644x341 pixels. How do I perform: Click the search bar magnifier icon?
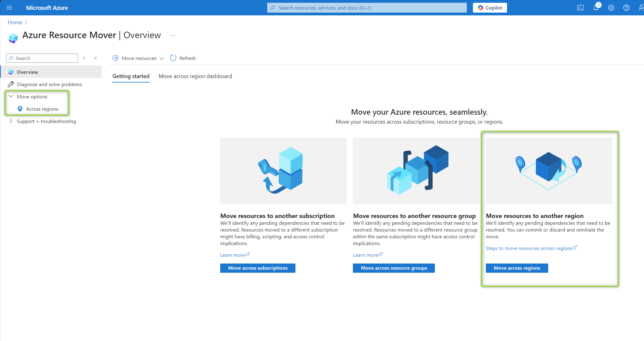273,8
